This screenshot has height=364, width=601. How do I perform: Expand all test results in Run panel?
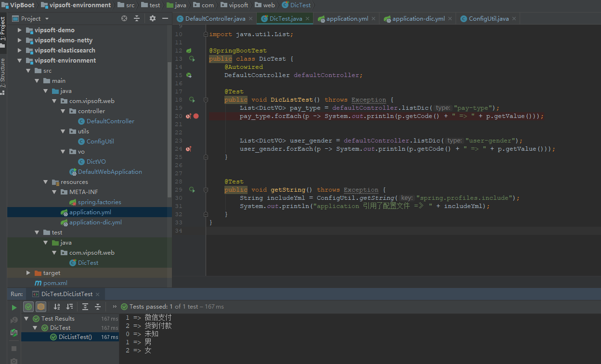(x=85, y=307)
